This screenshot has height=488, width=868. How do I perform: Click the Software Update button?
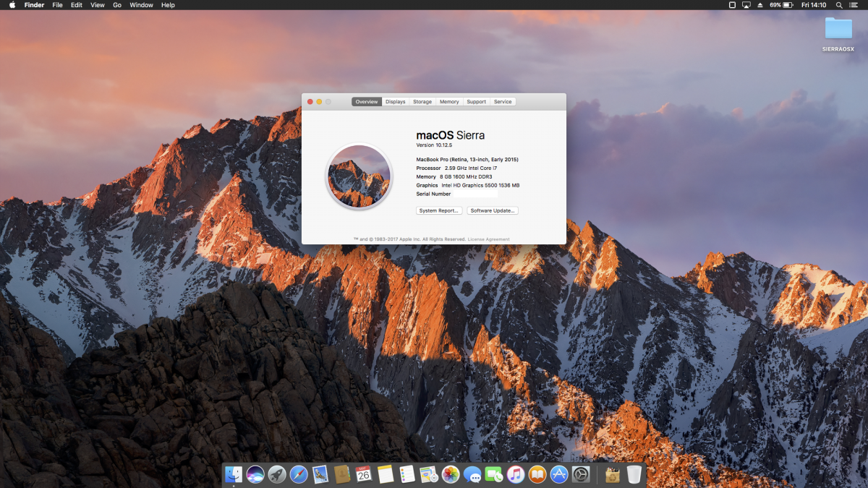(x=493, y=210)
